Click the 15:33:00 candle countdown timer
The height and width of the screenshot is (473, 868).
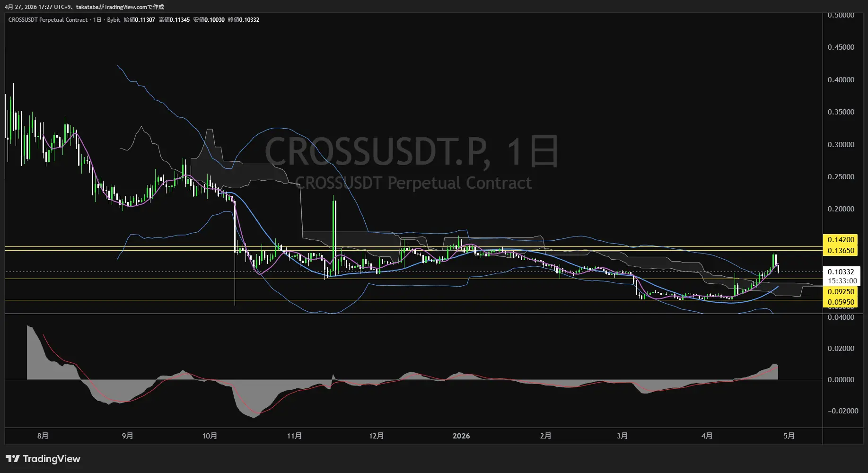pos(842,281)
